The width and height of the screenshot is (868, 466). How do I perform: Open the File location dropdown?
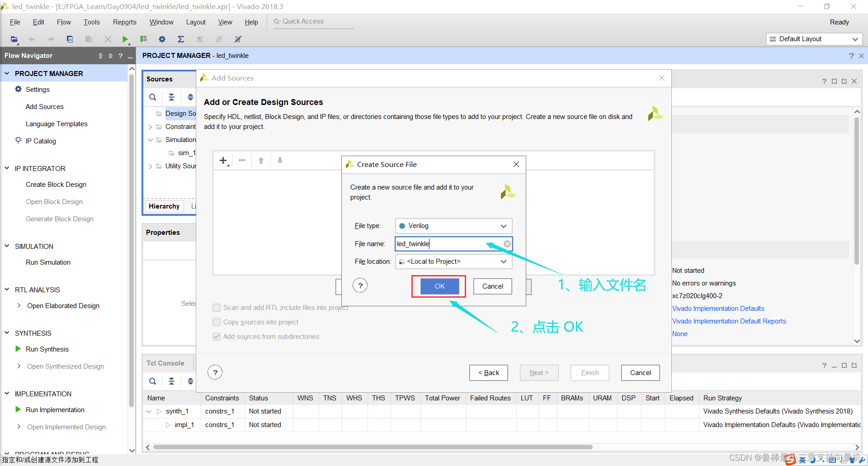click(453, 262)
